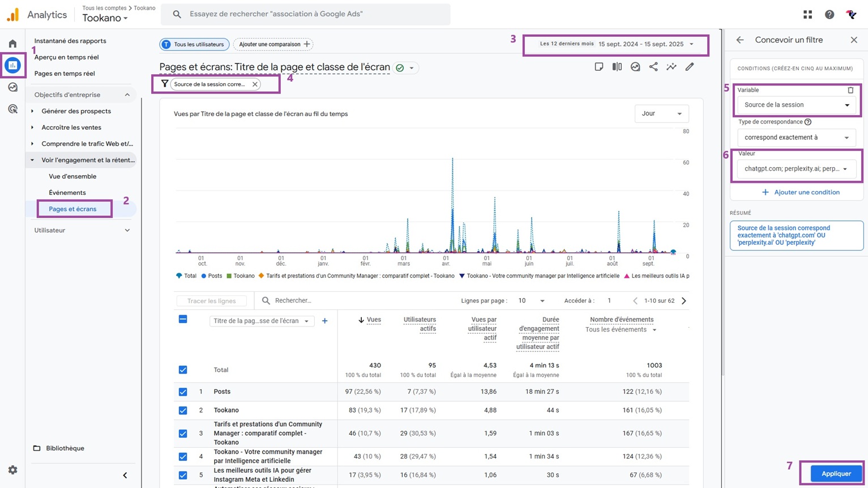The height and width of the screenshot is (488, 868).
Task: Open the Jour granularity dropdown
Action: click(x=661, y=113)
